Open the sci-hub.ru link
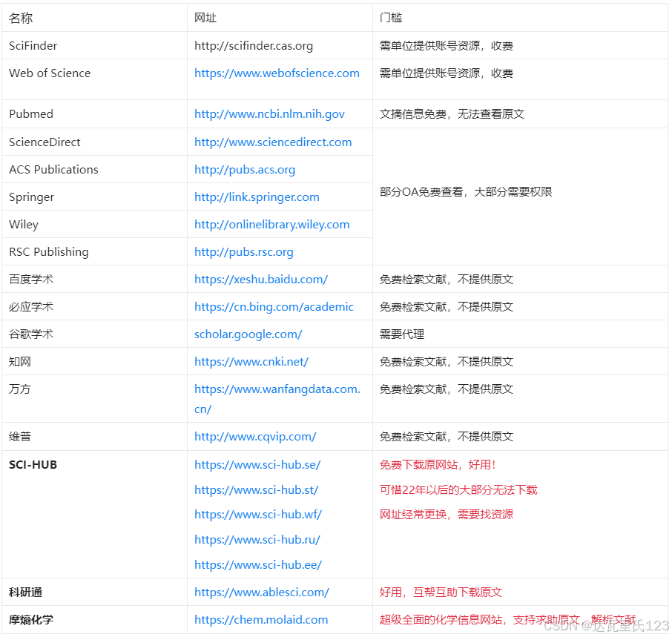Screen dimensions: 672x637 tap(257, 539)
